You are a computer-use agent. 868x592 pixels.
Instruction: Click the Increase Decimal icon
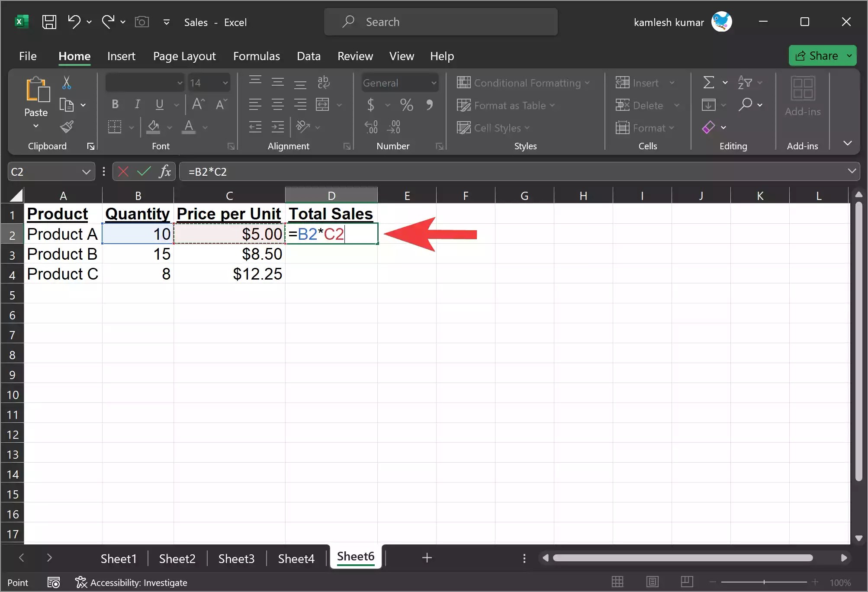tap(371, 126)
